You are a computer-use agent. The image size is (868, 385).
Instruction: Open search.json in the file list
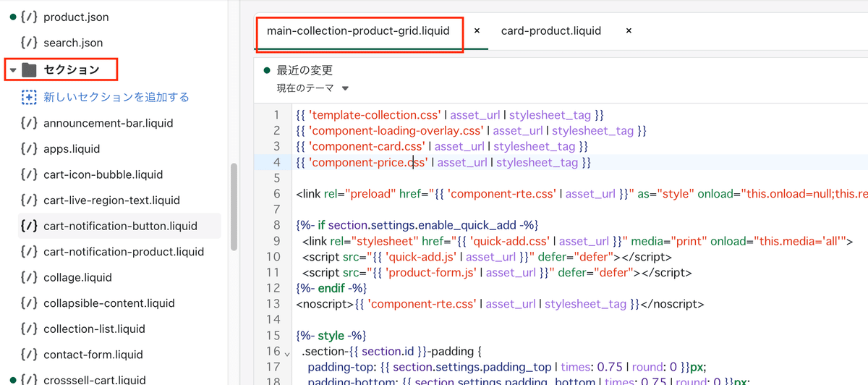coord(73,43)
